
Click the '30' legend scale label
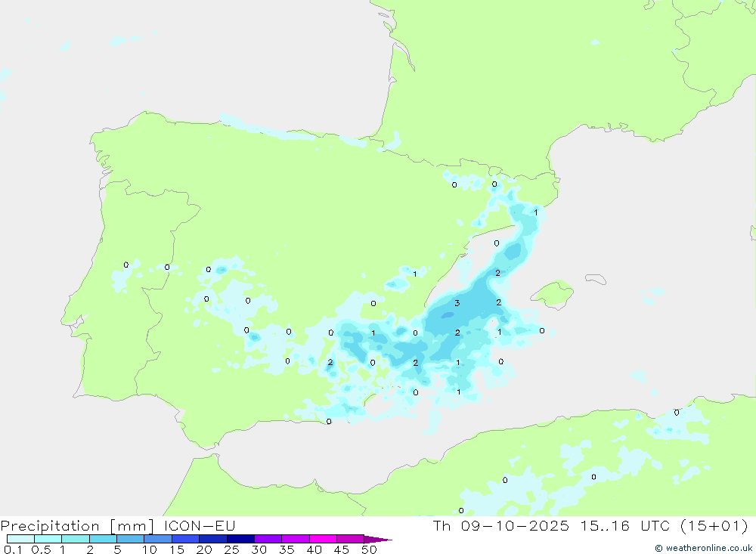click(259, 549)
